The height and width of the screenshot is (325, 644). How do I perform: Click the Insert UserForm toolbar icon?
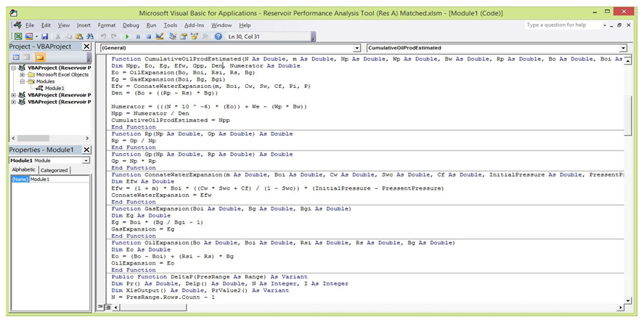(x=29, y=36)
